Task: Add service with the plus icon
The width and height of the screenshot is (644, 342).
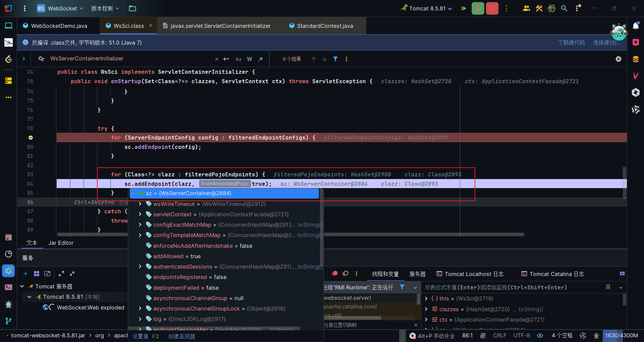Action: click(x=25, y=274)
